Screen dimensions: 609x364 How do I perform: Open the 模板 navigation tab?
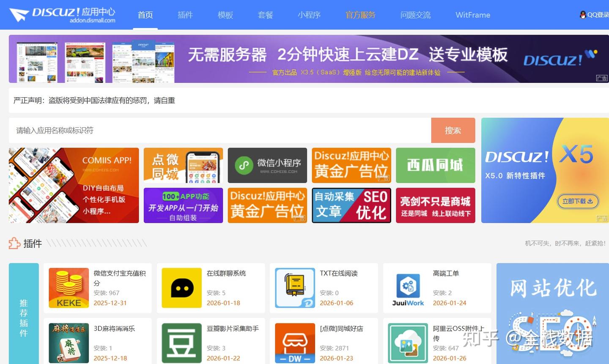pos(225,15)
